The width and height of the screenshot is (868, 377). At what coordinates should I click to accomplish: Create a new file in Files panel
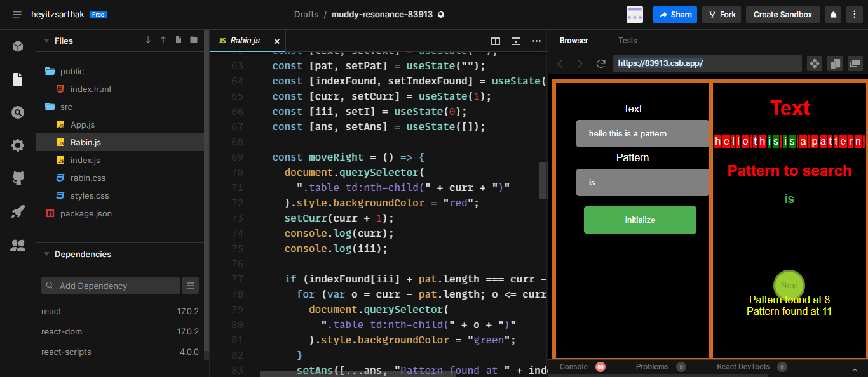pyautogui.click(x=179, y=40)
